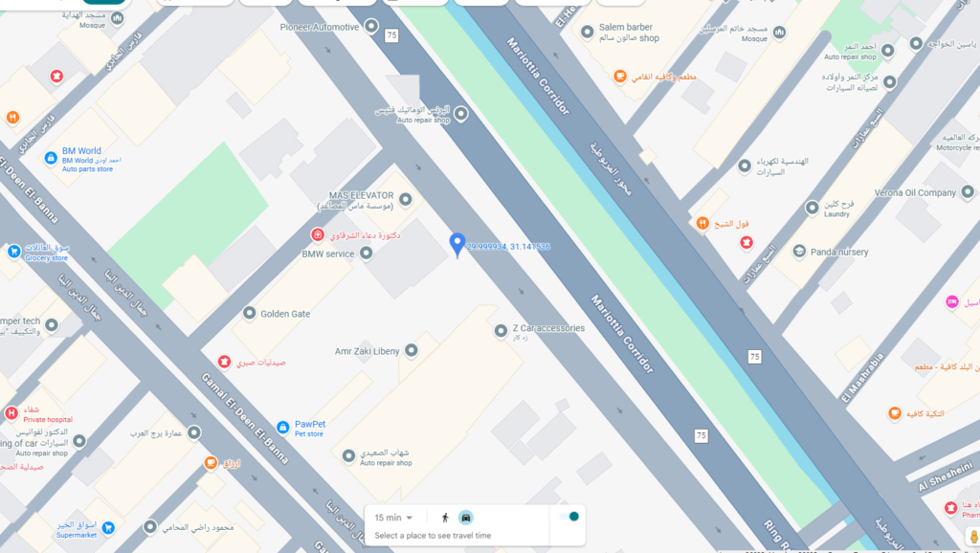
Task: Select the private hospital H marker
Action: click(x=11, y=413)
